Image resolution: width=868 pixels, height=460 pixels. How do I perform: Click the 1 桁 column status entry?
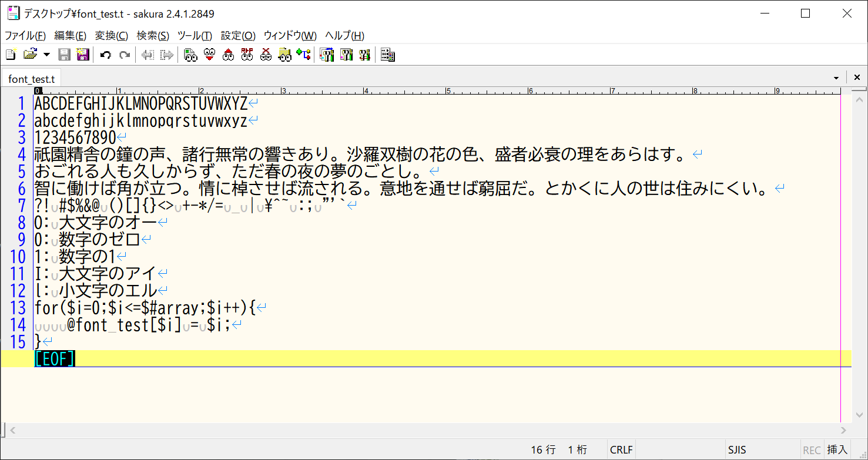pyautogui.click(x=577, y=450)
